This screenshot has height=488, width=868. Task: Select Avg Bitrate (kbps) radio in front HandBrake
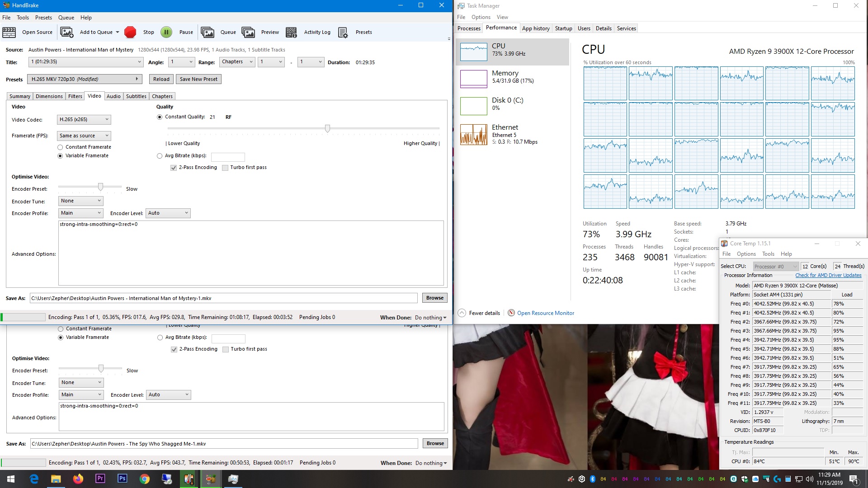(160, 156)
